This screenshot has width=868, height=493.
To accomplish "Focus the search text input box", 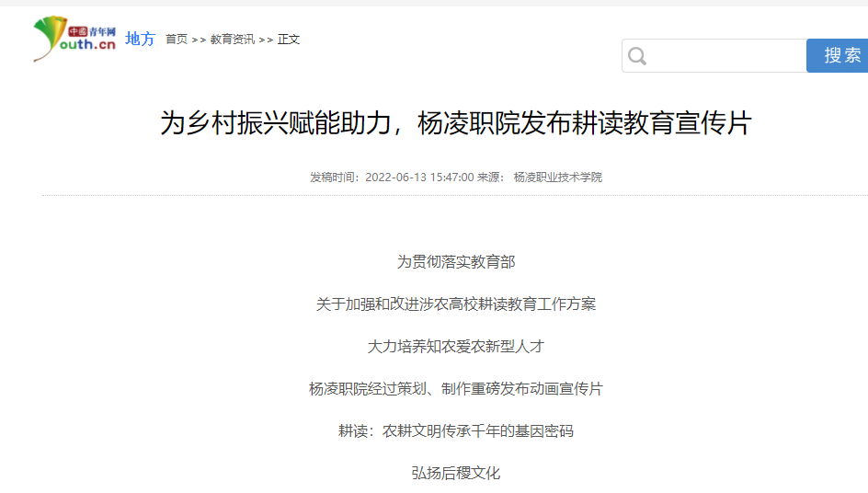I will (726, 56).
